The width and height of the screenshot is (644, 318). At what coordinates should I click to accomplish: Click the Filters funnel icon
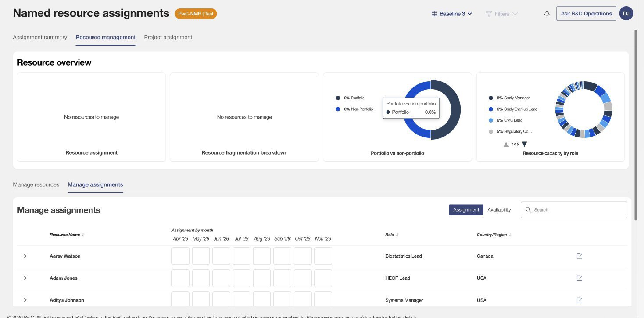coord(489,14)
